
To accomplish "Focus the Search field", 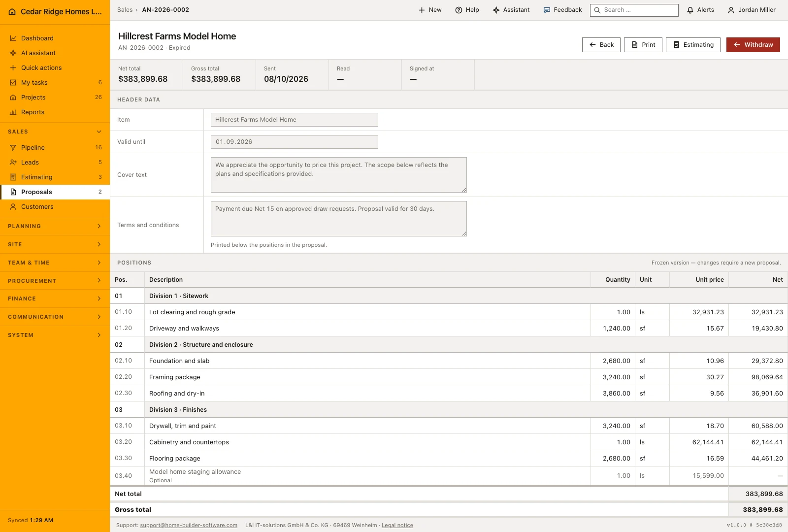I will (634, 10).
